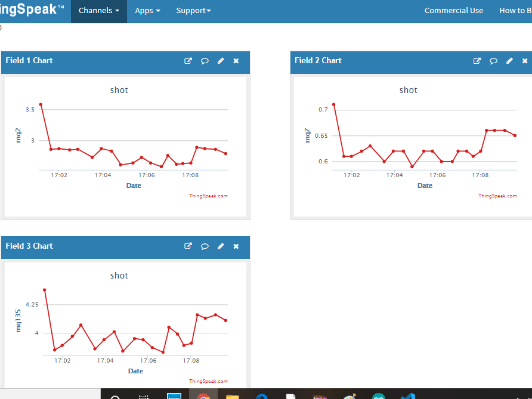Close the Field 1 Chart widget
This screenshot has height=399, width=532.
[x=236, y=61]
